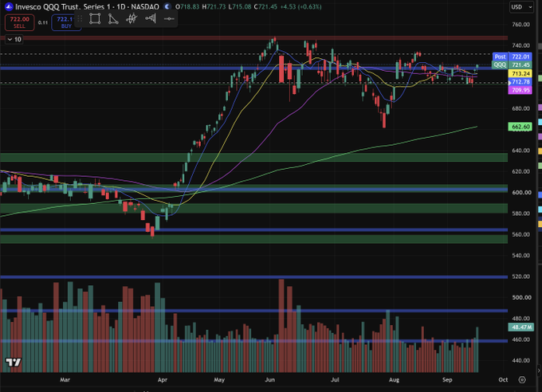Click the 520.00 price axis tick
Viewport: 542px width, 392px height.
point(521,276)
